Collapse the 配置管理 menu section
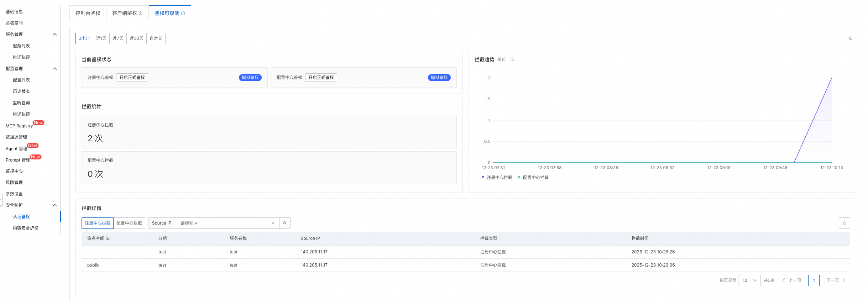The height and width of the screenshot is (305, 868). (55, 69)
